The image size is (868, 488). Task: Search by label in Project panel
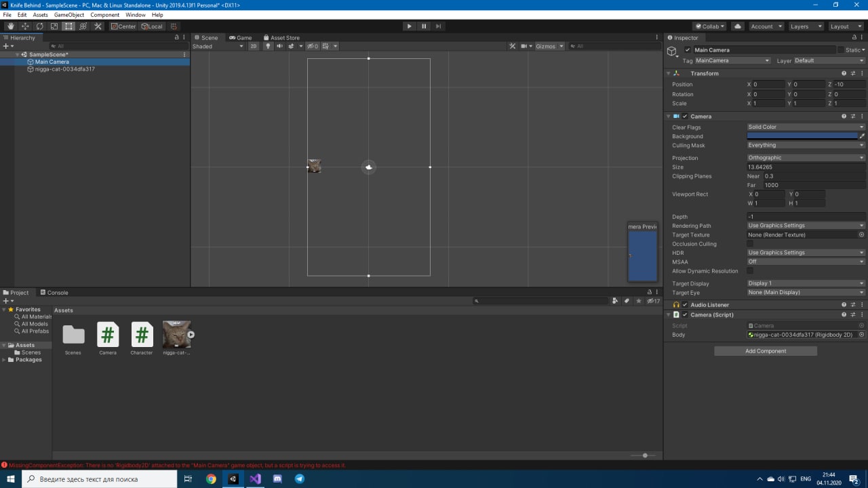pos(627,301)
